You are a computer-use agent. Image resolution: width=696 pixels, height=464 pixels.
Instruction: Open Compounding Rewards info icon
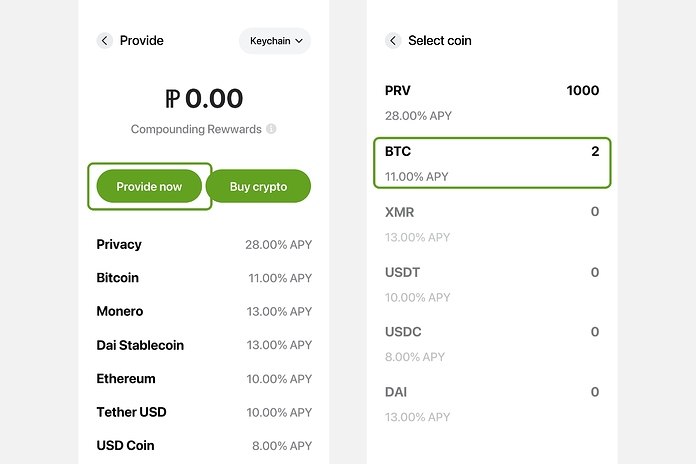point(271,129)
